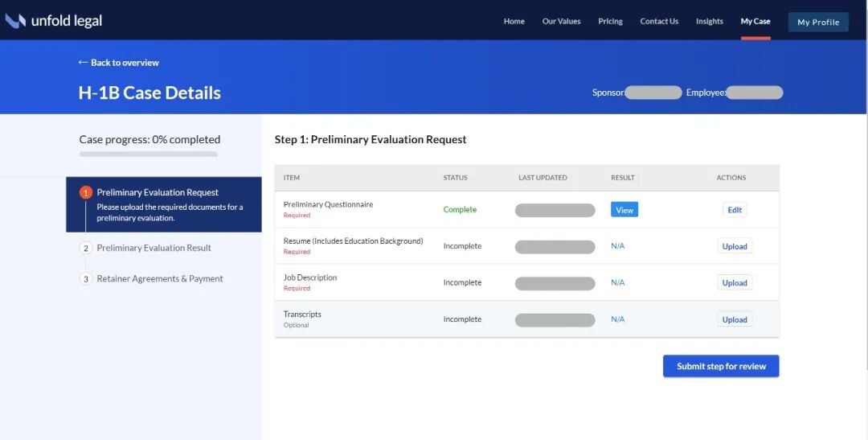Image resolution: width=868 pixels, height=440 pixels.
Task: Submit step for review
Action: [x=721, y=366]
